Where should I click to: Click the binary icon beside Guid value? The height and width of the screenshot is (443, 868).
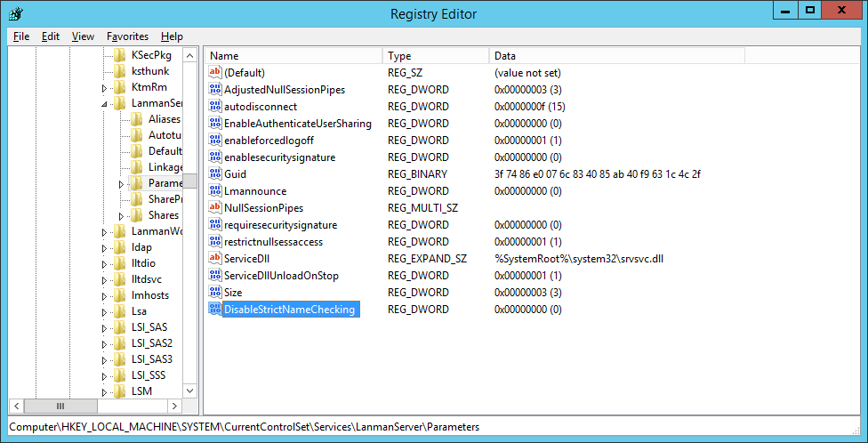coord(214,173)
